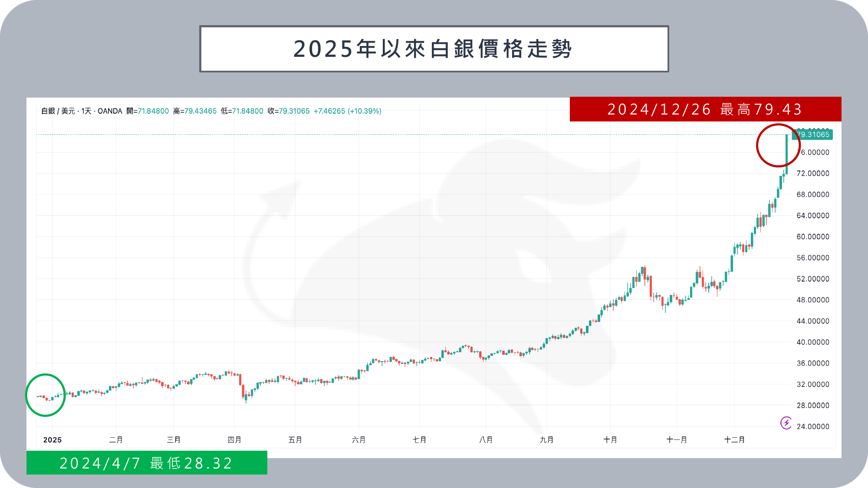Click the 48.00000 price axis label
The image size is (868, 488).
tap(812, 300)
